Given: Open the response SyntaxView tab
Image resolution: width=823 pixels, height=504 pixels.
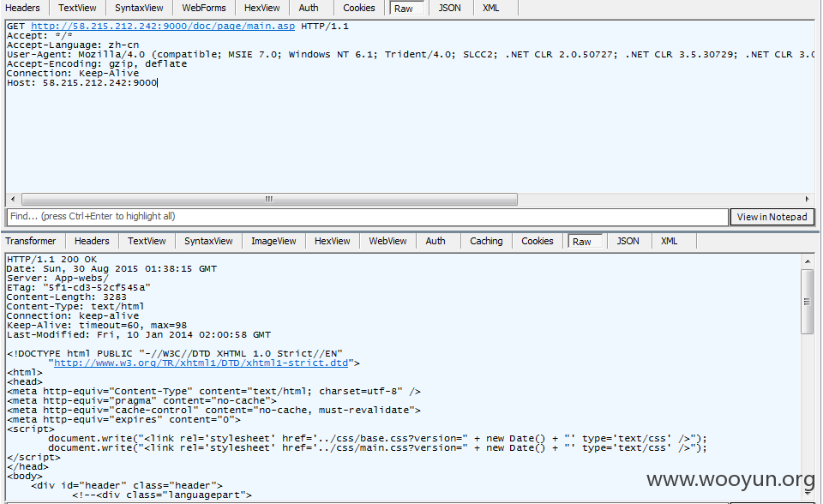Looking at the screenshot, I should pos(208,241).
